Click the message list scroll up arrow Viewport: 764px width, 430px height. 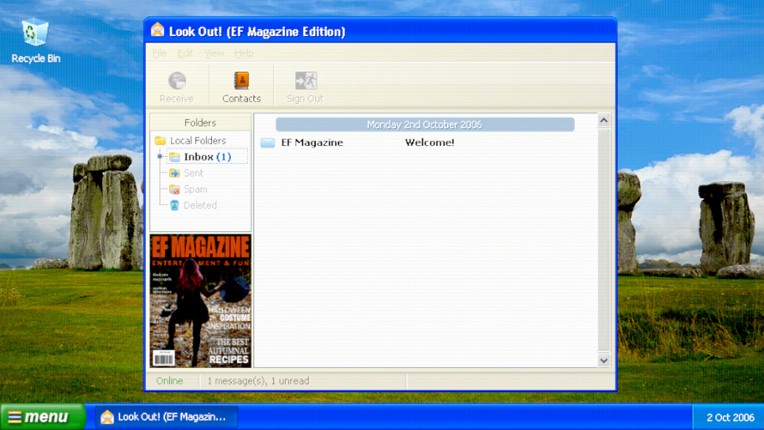(603, 121)
